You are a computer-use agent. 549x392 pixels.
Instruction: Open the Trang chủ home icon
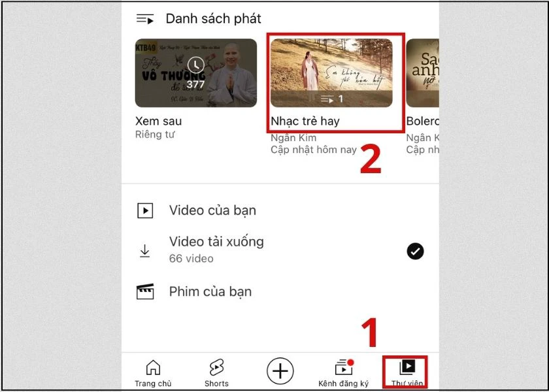[x=154, y=367]
